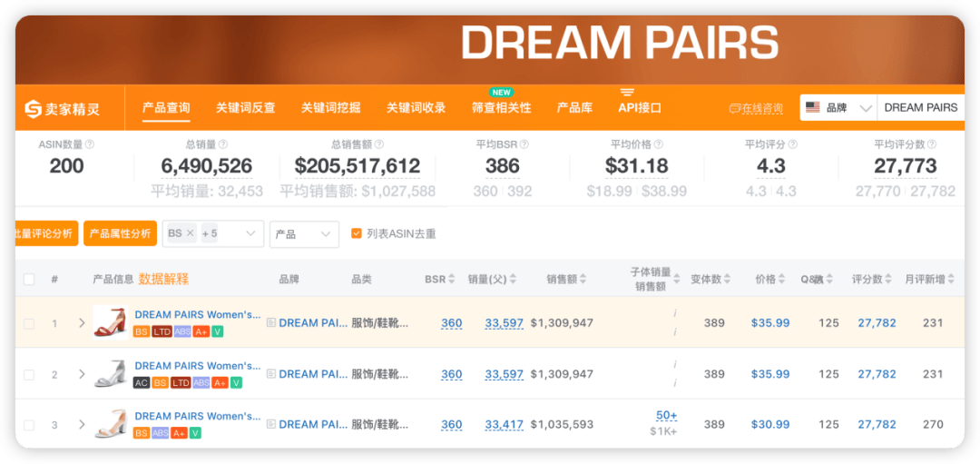Click red sandal thumbnail in row 1
This screenshot has height=464, width=980.
click(110, 321)
